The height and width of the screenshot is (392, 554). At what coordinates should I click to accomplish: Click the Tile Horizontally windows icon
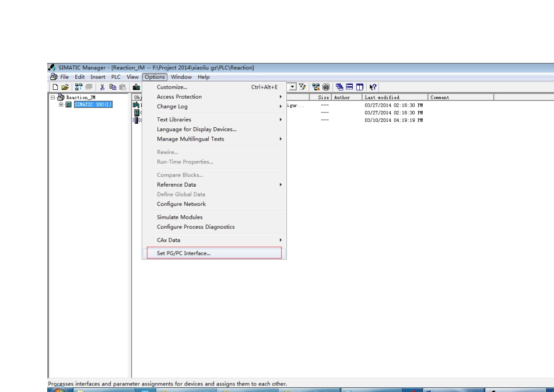tap(348, 87)
